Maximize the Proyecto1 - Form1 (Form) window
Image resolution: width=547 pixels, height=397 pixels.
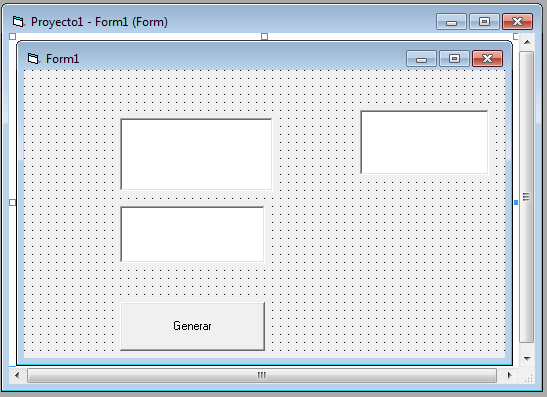pyautogui.click(x=484, y=22)
